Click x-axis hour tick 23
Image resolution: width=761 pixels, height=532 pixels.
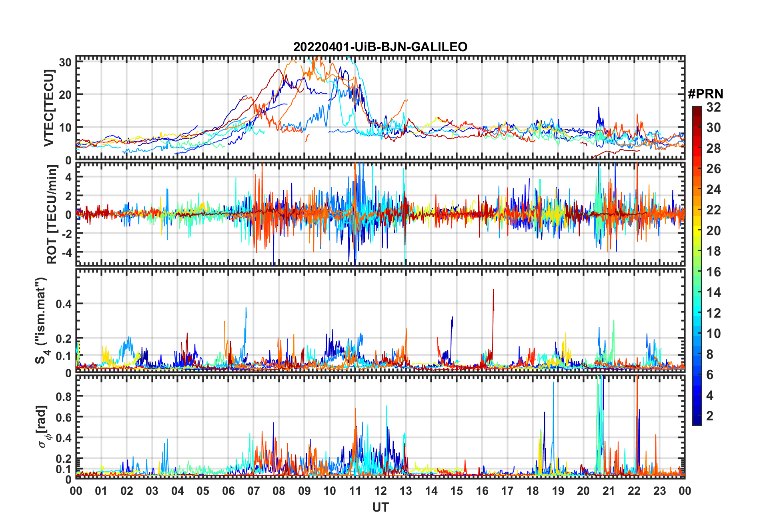coord(660,491)
